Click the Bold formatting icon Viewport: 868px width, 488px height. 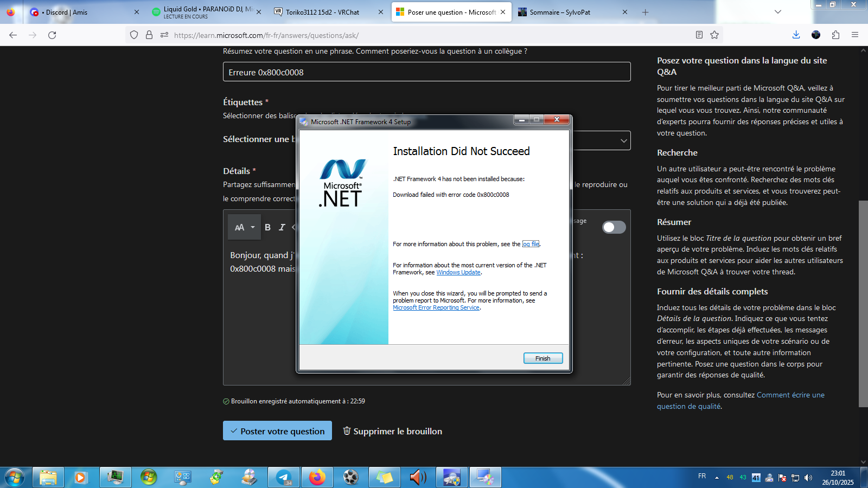click(x=267, y=228)
